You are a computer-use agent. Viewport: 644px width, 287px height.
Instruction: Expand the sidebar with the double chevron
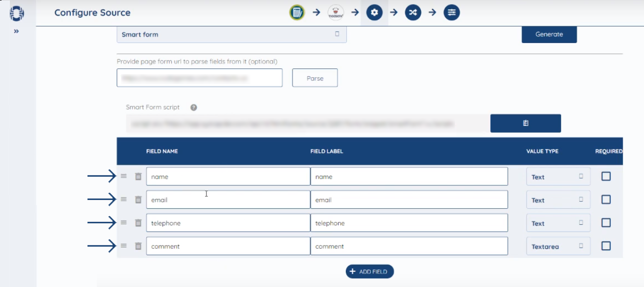pos(16,31)
